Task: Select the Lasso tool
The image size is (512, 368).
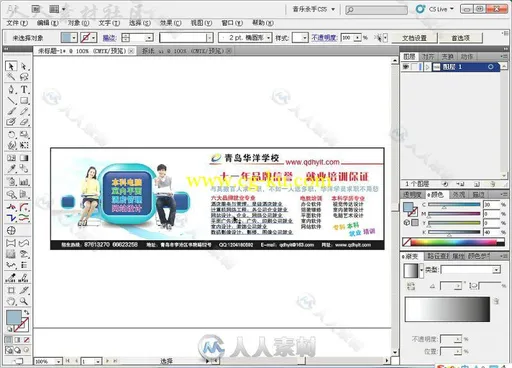Action: point(24,77)
